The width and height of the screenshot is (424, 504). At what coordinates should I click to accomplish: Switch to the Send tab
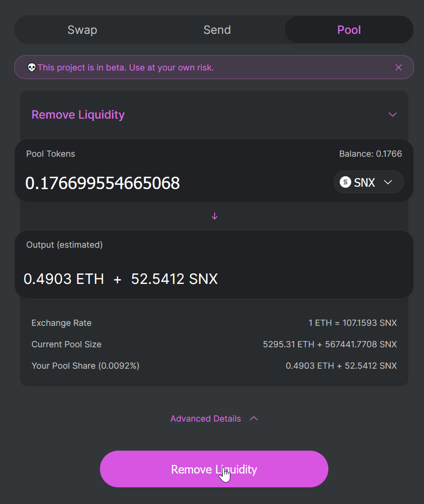tap(217, 30)
